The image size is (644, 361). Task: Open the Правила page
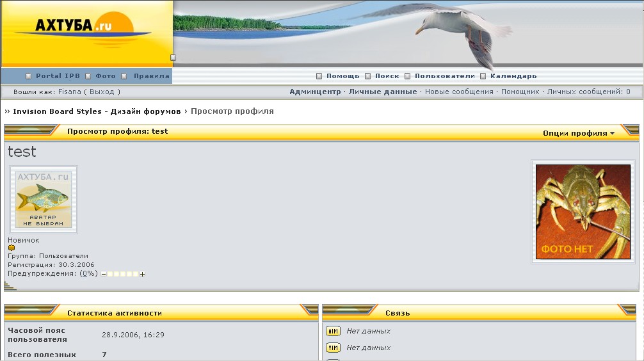click(151, 76)
